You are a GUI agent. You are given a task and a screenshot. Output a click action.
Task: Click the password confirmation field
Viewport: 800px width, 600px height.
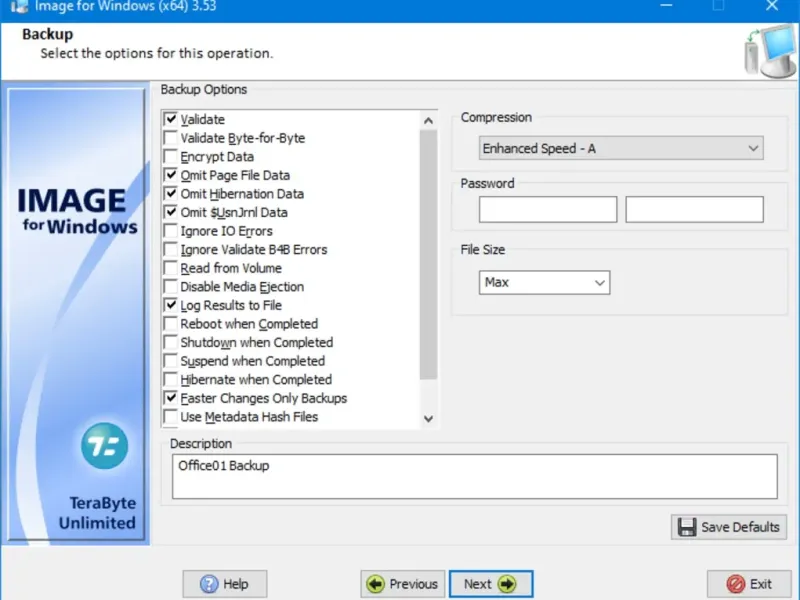694,209
